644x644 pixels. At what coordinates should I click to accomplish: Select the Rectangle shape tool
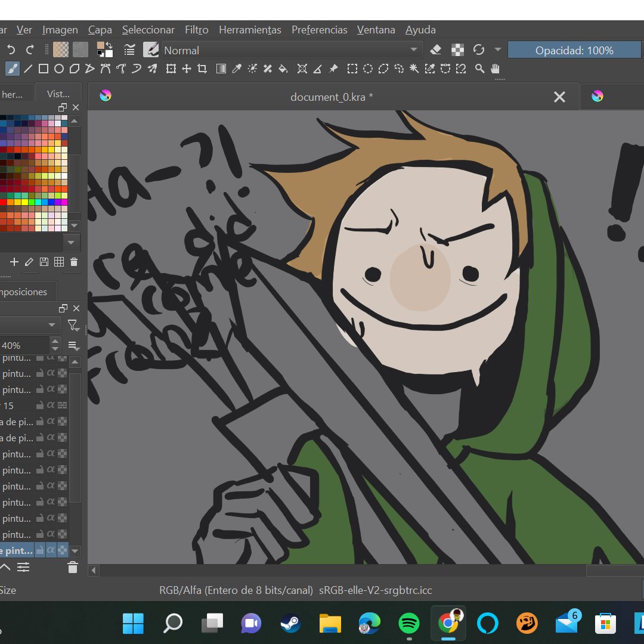(x=43, y=69)
